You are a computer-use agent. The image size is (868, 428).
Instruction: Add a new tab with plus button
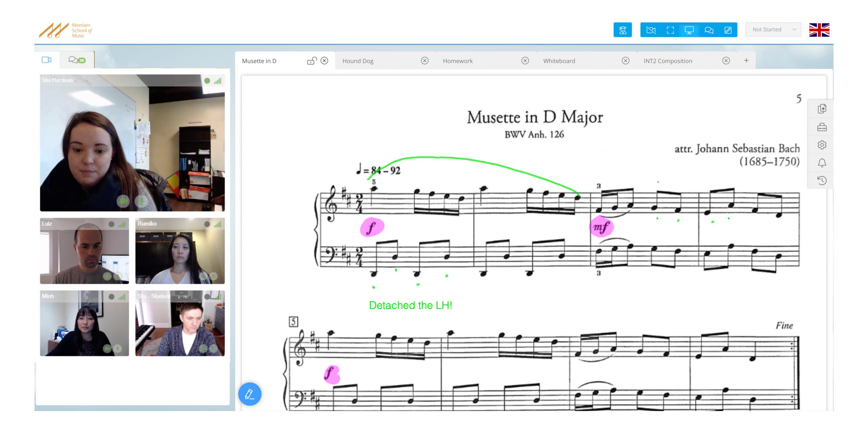(x=746, y=60)
